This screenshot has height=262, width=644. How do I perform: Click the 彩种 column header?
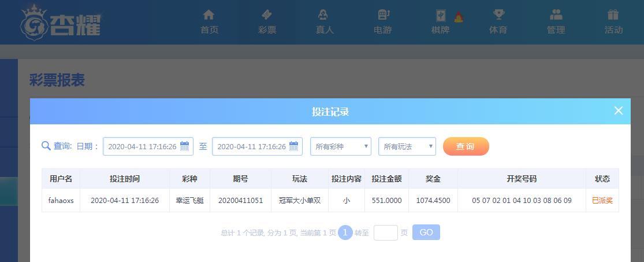[x=189, y=179]
